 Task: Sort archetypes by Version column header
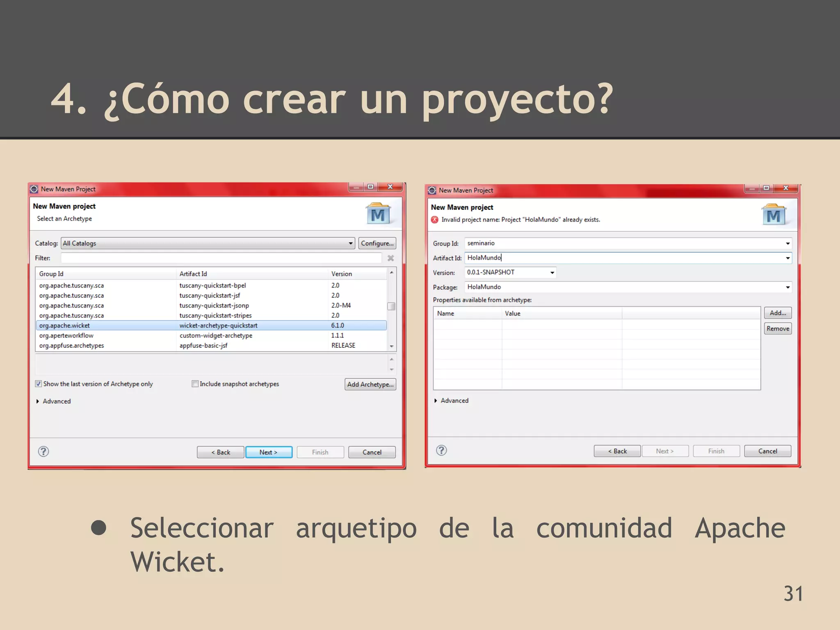click(x=358, y=274)
